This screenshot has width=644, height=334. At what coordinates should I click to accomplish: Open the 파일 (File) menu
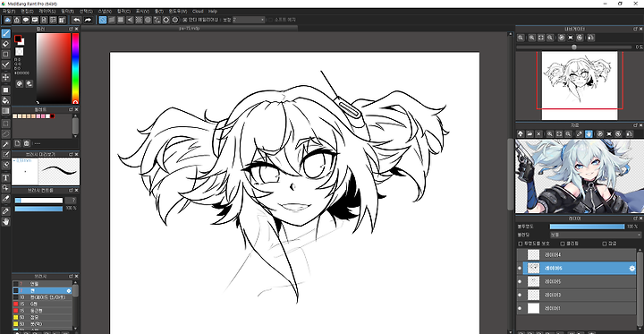coord(9,12)
